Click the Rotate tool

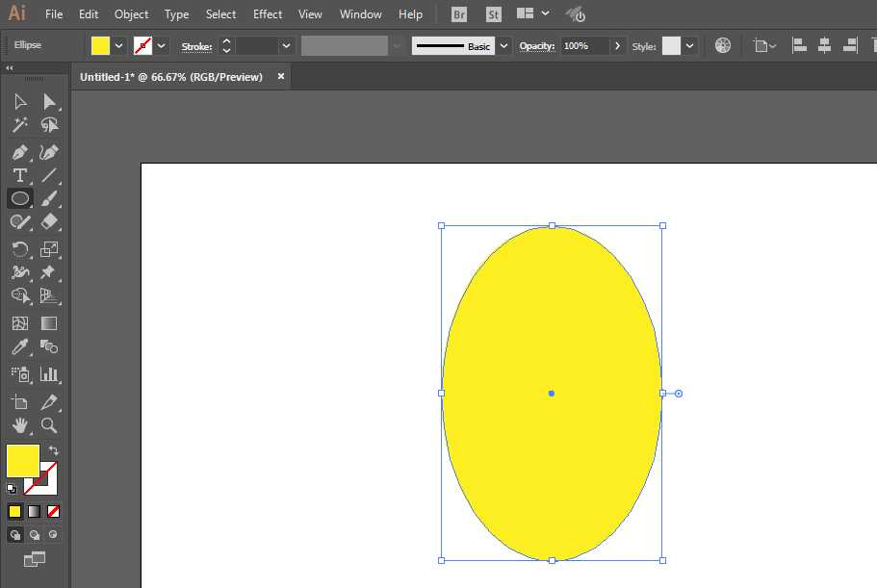tap(19, 249)
